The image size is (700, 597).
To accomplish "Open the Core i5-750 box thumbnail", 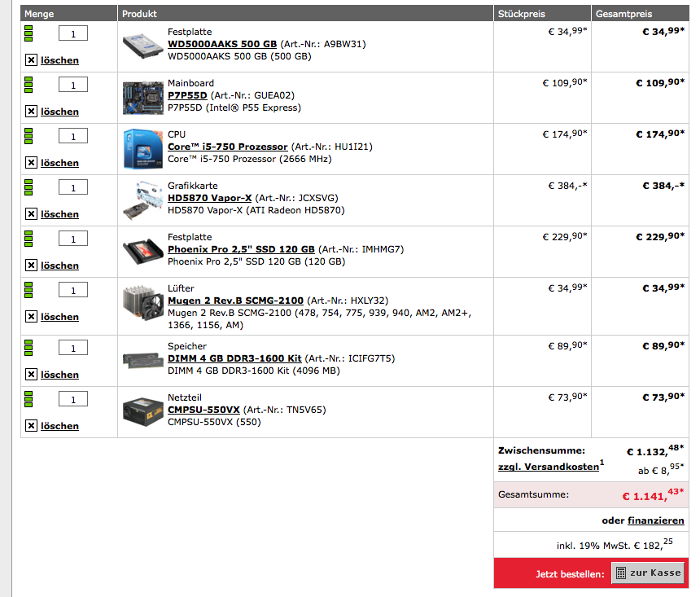I will tap(143, 149).
